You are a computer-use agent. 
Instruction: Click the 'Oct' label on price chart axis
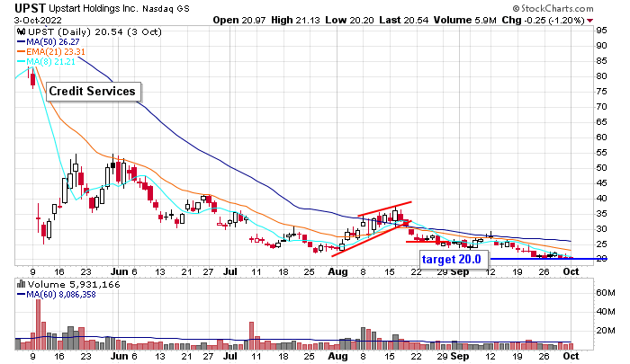click(x=571, y=271)
